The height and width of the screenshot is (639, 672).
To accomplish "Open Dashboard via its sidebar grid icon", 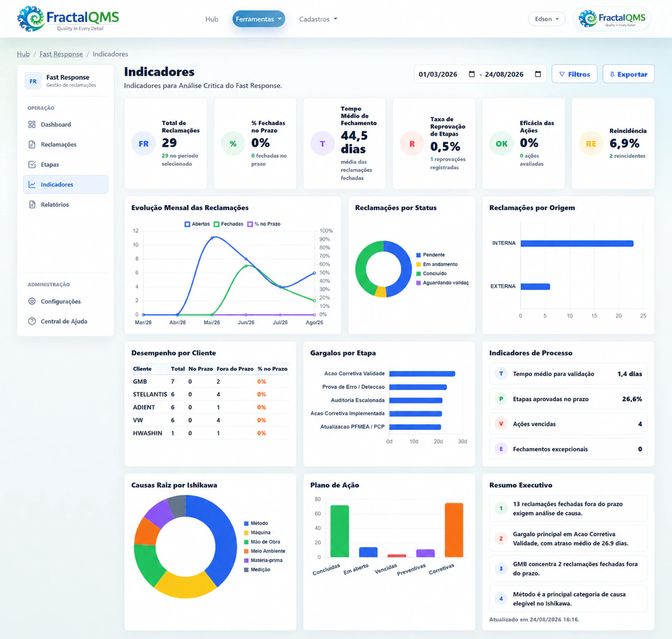I will (x=32, y=124).
